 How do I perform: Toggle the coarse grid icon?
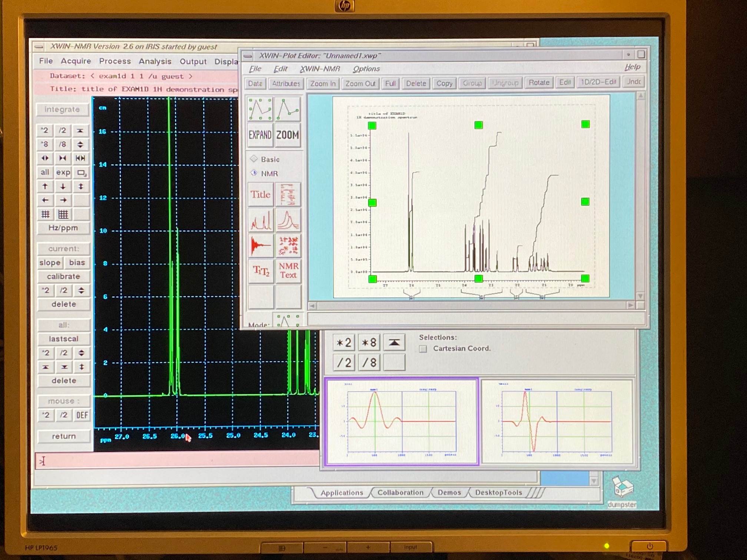[x=45, y=214]
